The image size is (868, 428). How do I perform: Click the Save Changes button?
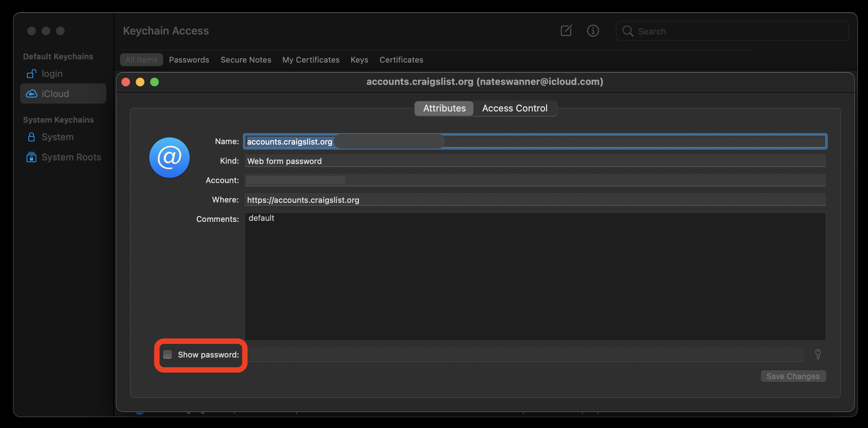[x=793, y=377]
